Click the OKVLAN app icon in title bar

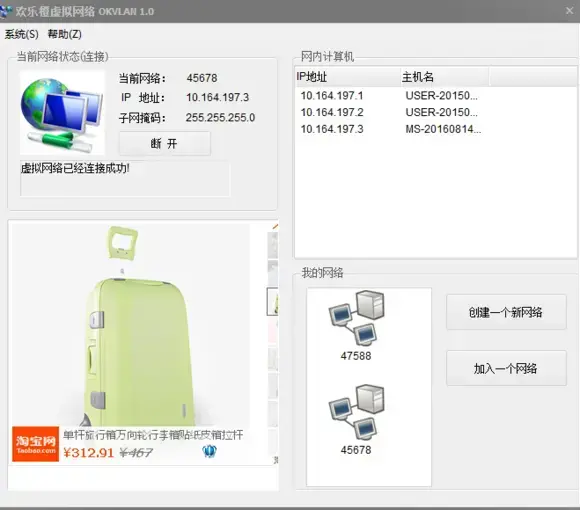(6, 11)
